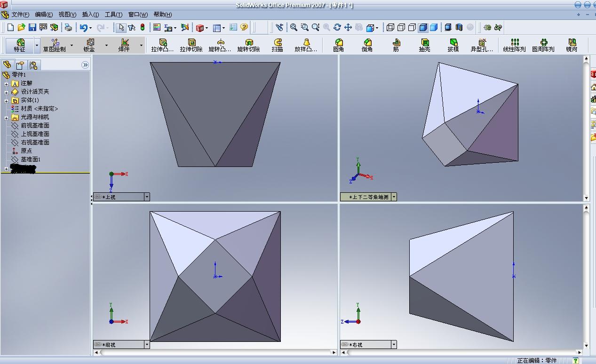Toggle Section View icon
Screen dimensions: 596x364
click(459, 28)
